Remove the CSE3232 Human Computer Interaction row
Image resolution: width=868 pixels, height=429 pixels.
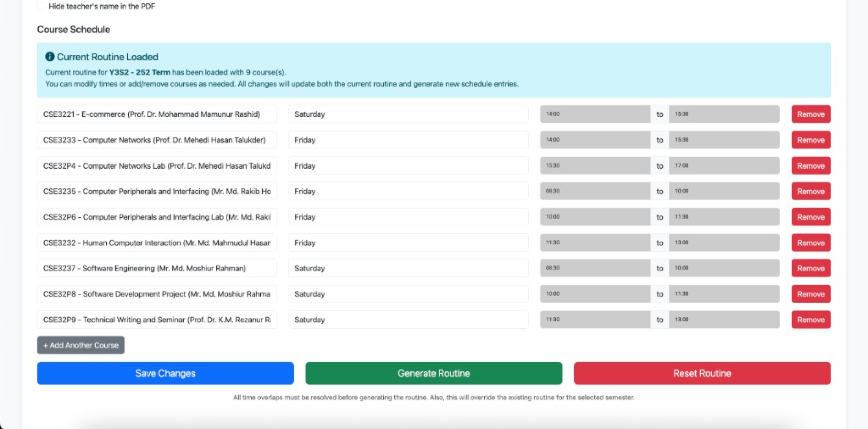[811, 243]
